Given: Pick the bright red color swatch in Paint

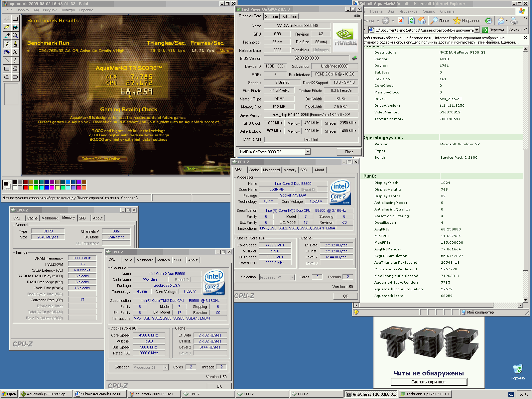Looking at the screenshot, I should coord(25,187).
